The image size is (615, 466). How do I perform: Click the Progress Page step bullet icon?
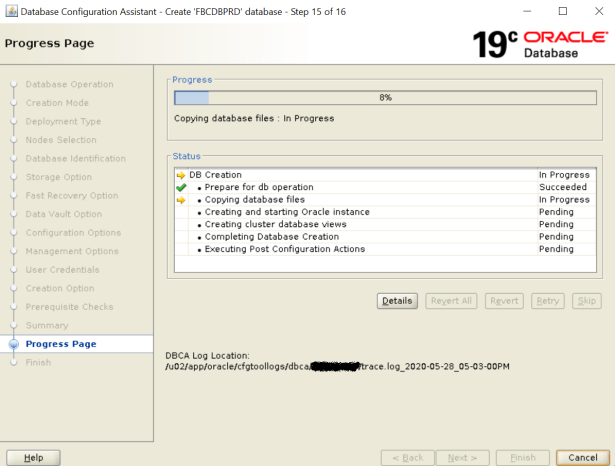tap(14, 344)
